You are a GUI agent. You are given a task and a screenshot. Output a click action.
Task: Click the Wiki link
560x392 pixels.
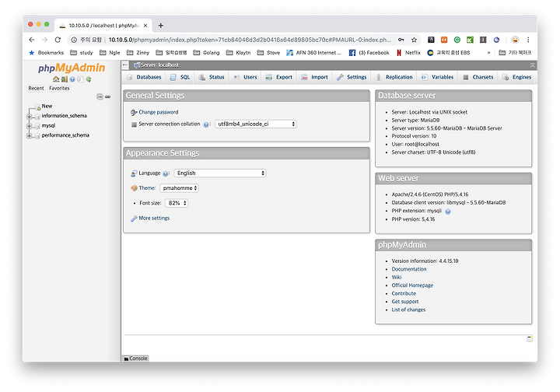[x=397, y=278]
